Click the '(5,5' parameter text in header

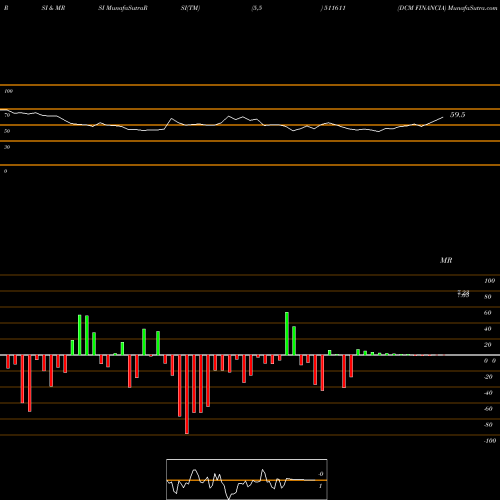(257, 8)
